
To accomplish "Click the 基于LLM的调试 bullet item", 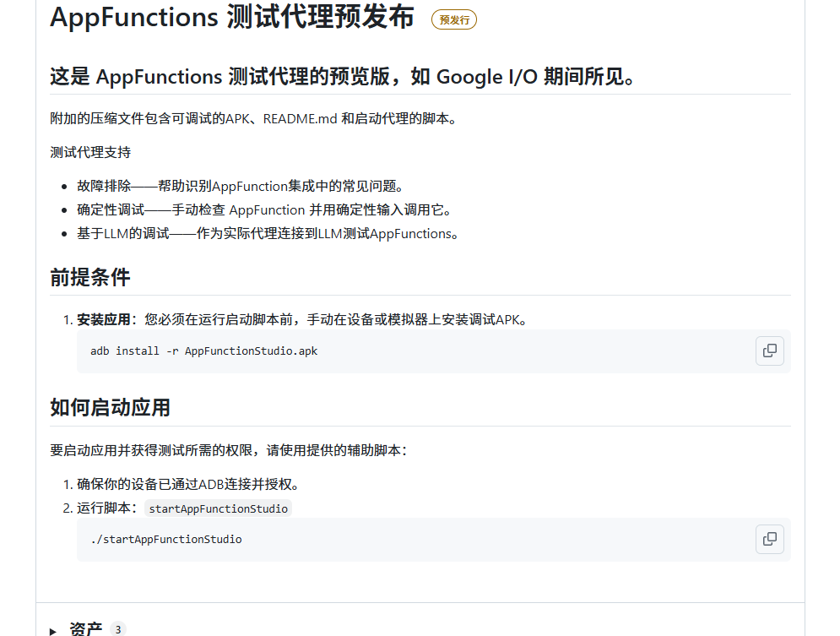I will (x=268, y=234).
